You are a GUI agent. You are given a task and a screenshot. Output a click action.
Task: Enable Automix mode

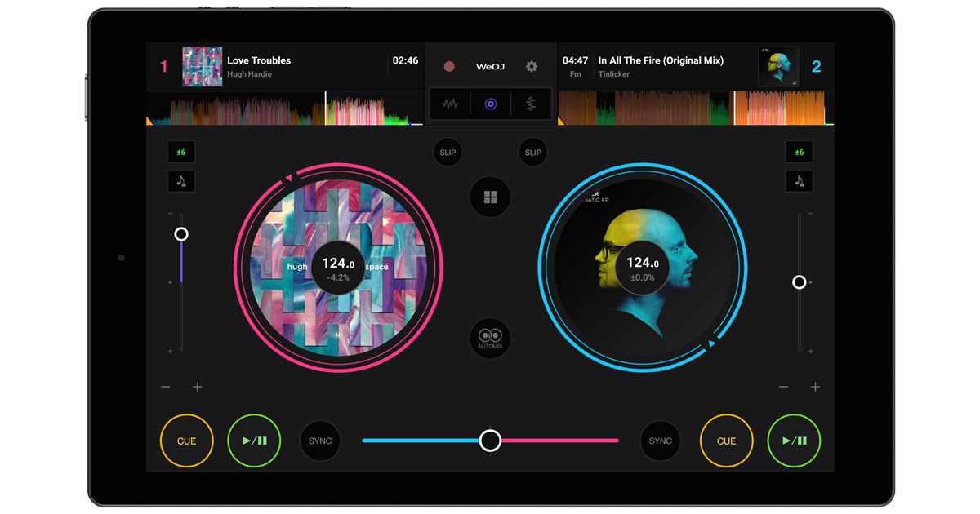coord(490,338)
